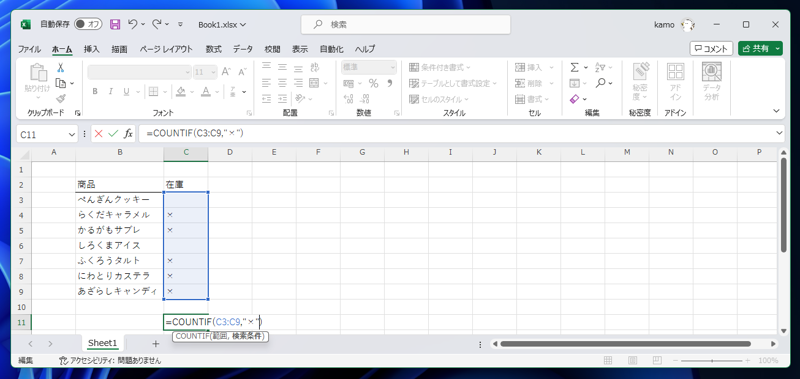Open the ファイル menu
This screenshot has width=800, height=379.
pyautogui.click(x=30, y=49)
